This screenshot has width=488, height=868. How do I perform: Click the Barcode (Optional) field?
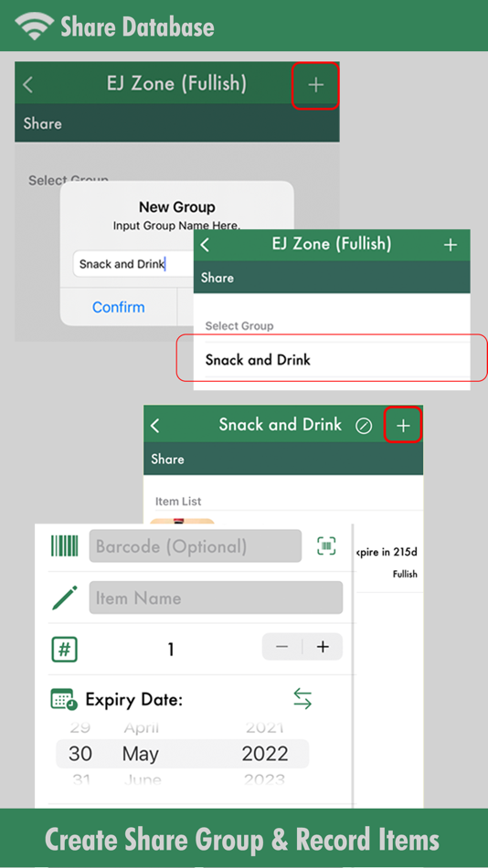(x=196, y=546)
